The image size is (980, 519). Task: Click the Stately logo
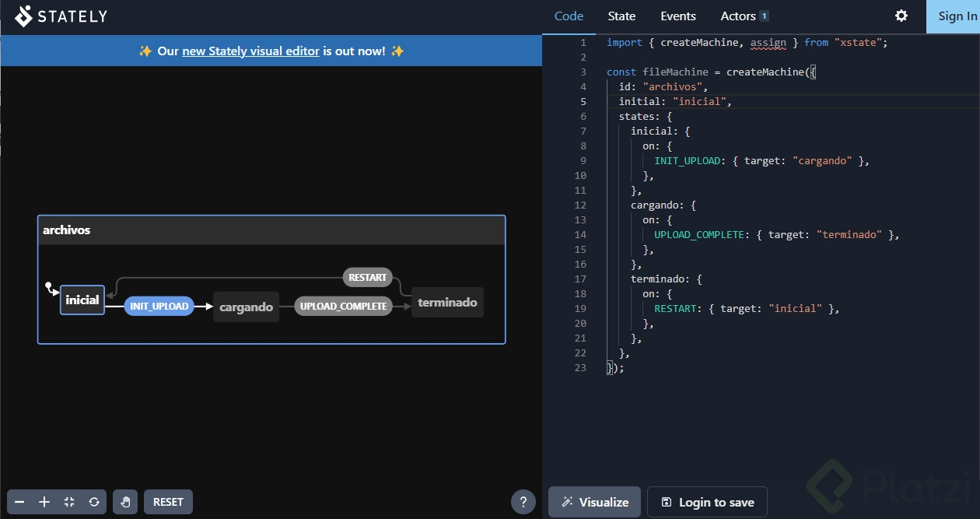click(61, 16)
